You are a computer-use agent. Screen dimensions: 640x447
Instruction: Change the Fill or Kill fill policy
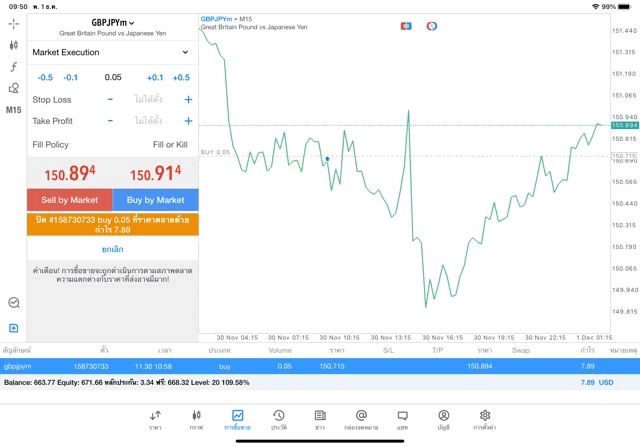click(x=170, y=145)
